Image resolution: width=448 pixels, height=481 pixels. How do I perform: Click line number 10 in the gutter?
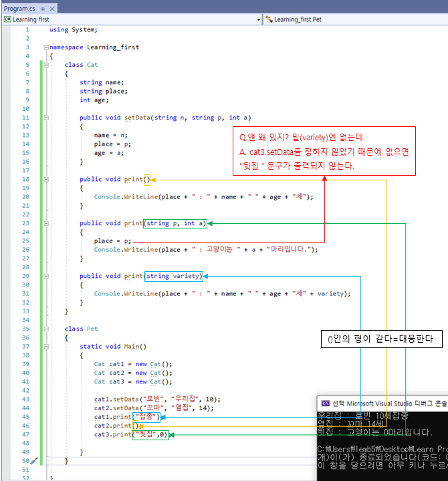click(26, 109)
